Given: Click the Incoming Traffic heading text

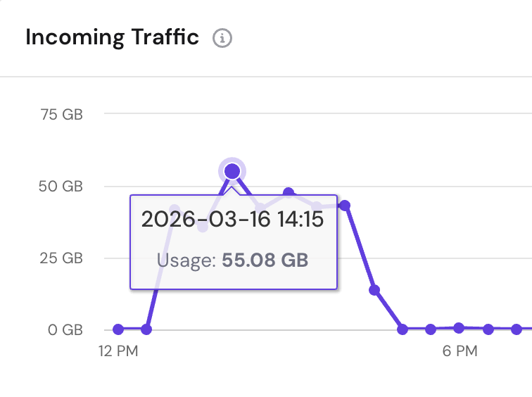Looking at the screenshot, I should tap(113, 37).
